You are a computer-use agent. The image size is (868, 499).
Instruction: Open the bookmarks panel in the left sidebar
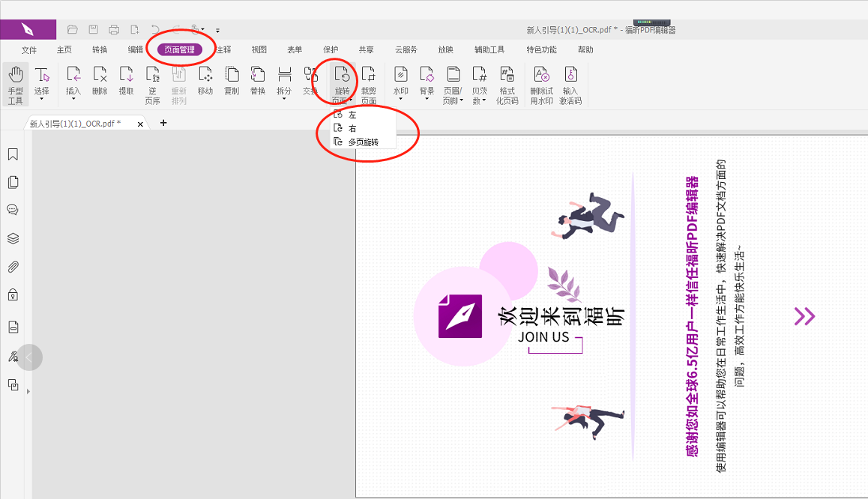coord(12,154)
